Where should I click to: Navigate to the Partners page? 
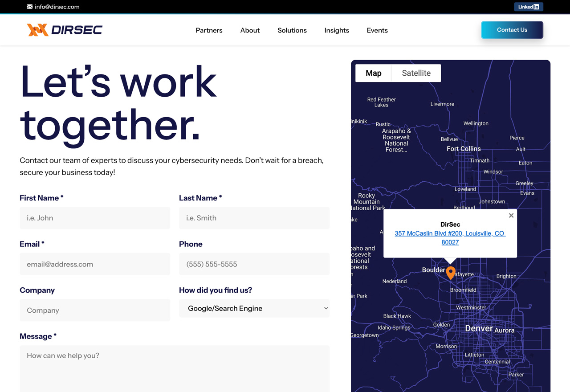(209, 30)
